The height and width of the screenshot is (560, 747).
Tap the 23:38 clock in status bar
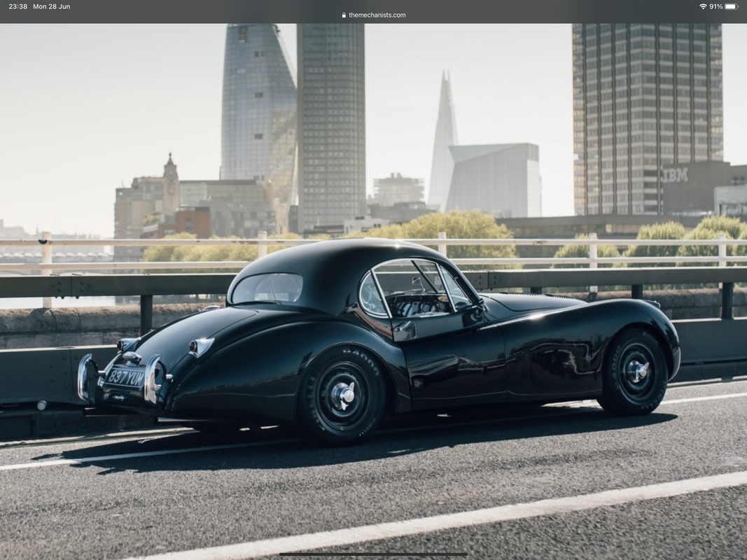pyautogui.click(x=18, y=7)
